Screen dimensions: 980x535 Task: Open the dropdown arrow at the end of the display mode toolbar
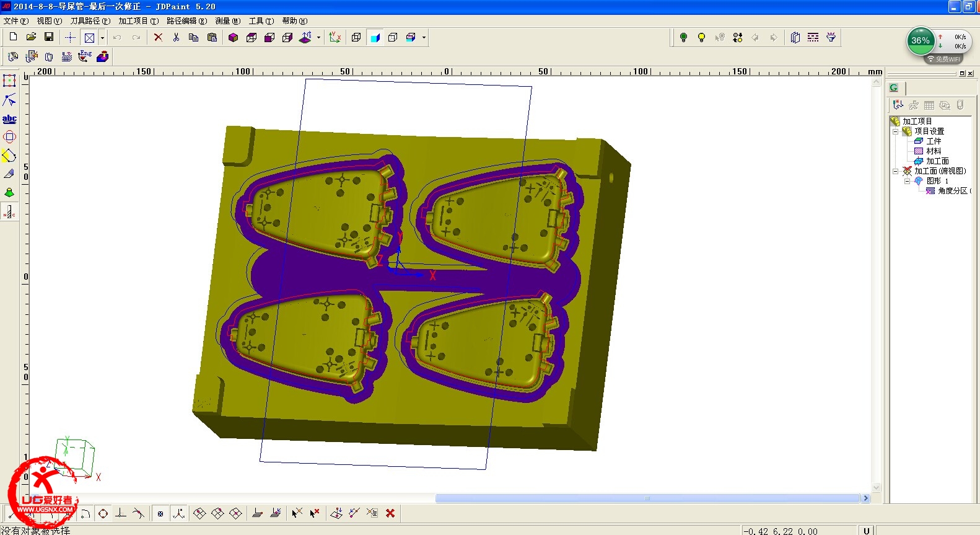point(424,38)
